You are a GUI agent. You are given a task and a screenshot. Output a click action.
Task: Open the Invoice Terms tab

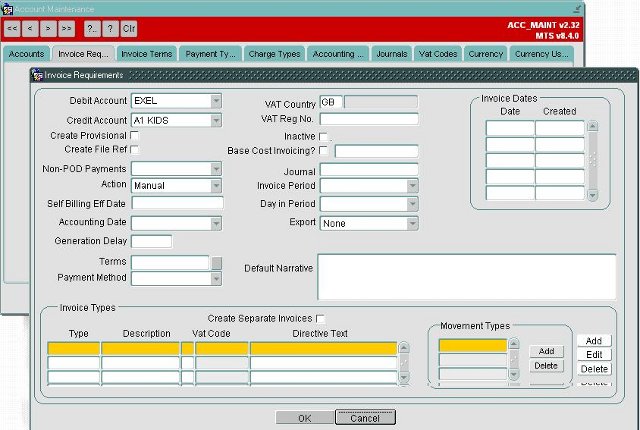click(x=147, y=54)
